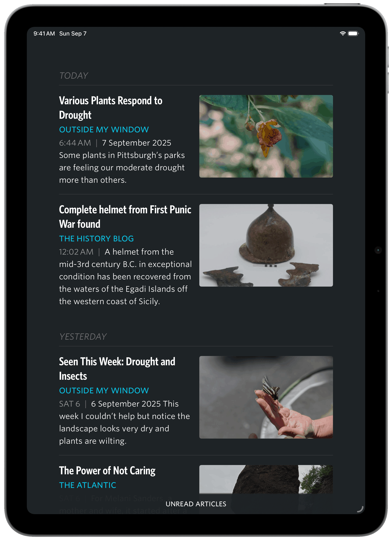The height and width of the screenshot is (541, 392).
Task: Click THE ATLANTIC source label
Action: (x=87, y=485)
